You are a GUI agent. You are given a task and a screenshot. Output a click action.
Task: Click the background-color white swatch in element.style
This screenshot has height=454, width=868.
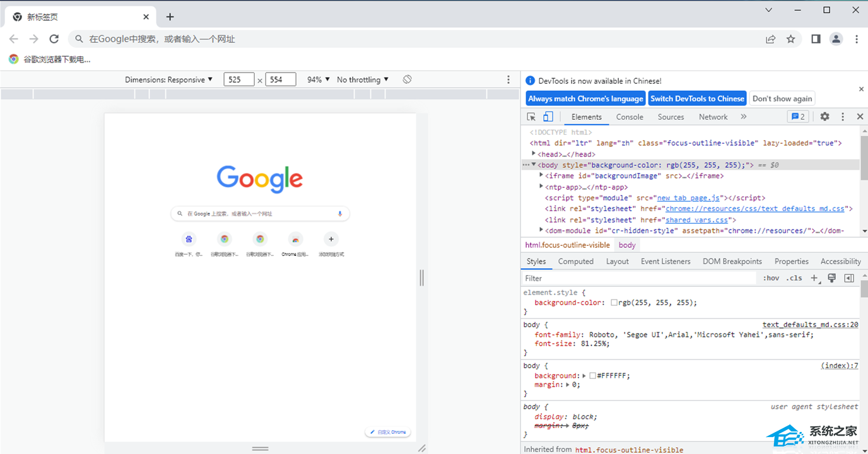[614, 303]
